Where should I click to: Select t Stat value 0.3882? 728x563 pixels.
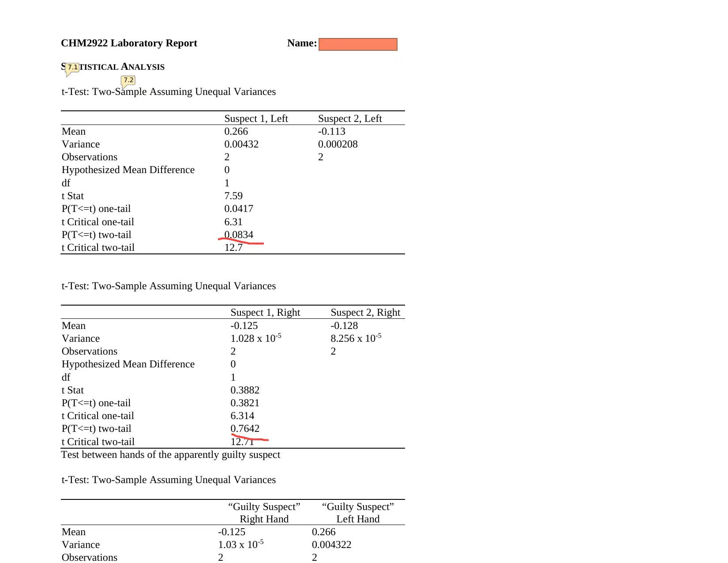pyautogui.click(x=245, y=390)
